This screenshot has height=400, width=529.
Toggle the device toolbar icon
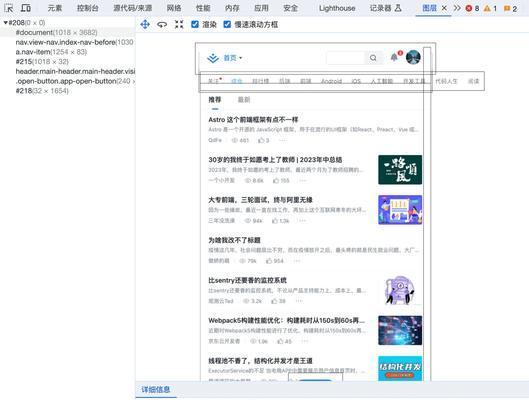[26, 8]
